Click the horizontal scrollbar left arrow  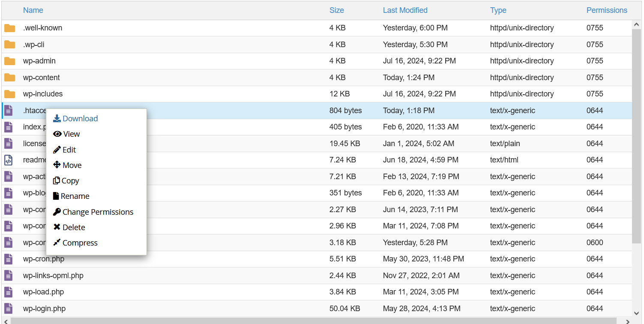(5, 321)
